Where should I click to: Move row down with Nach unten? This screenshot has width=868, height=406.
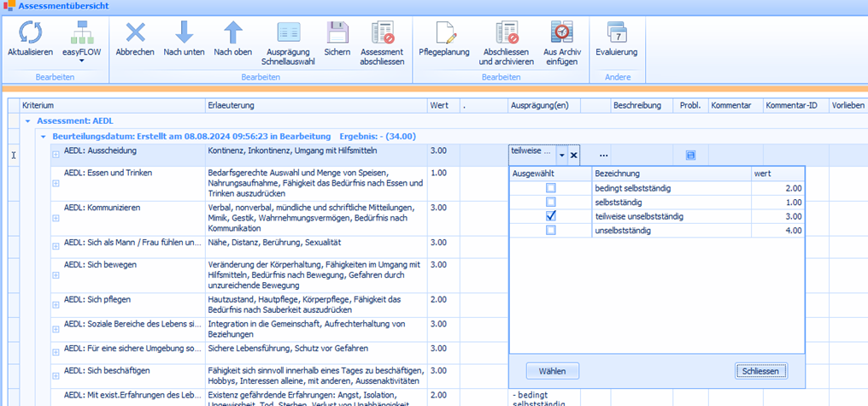coord(184,34)
